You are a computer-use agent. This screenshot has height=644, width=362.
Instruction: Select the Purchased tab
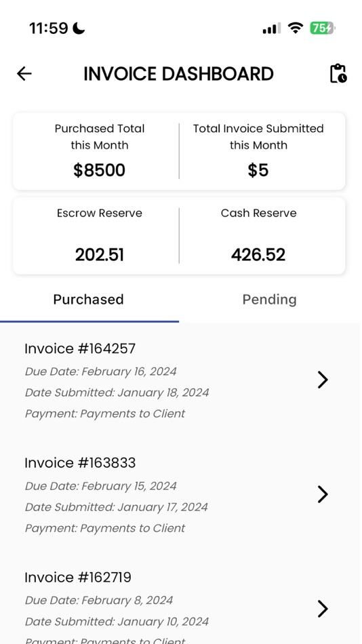[88, 300]
